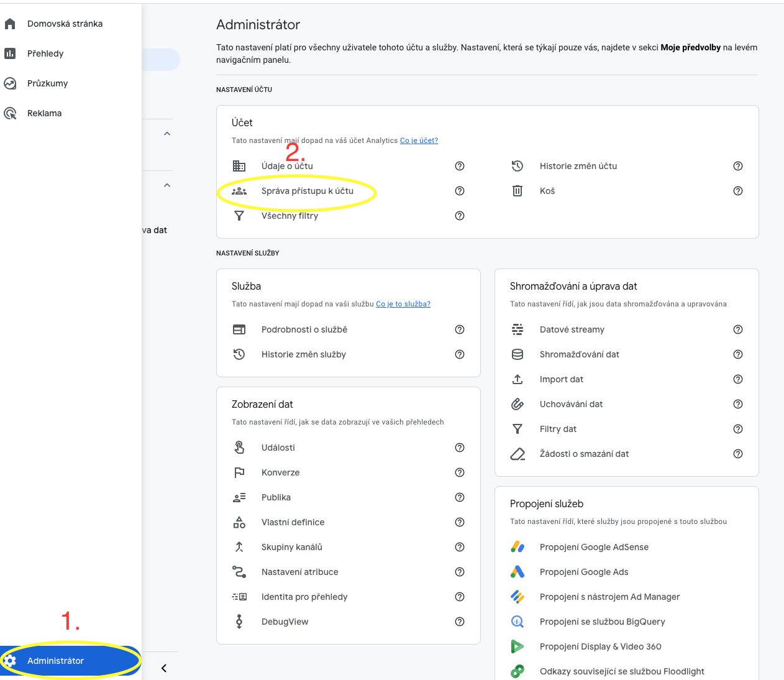Click the Datové streamy icon
The width and height of the screenshot is (784, 680).
tap(517, 329)
